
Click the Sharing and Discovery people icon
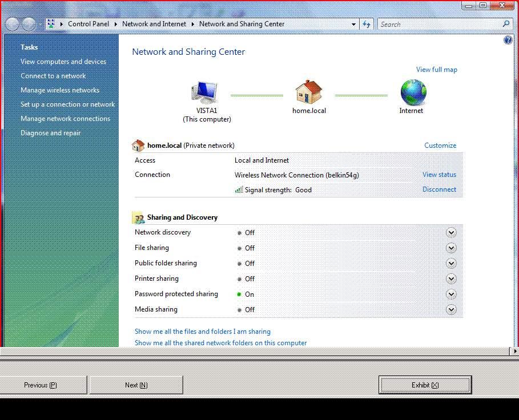click(x=138, y=217)
